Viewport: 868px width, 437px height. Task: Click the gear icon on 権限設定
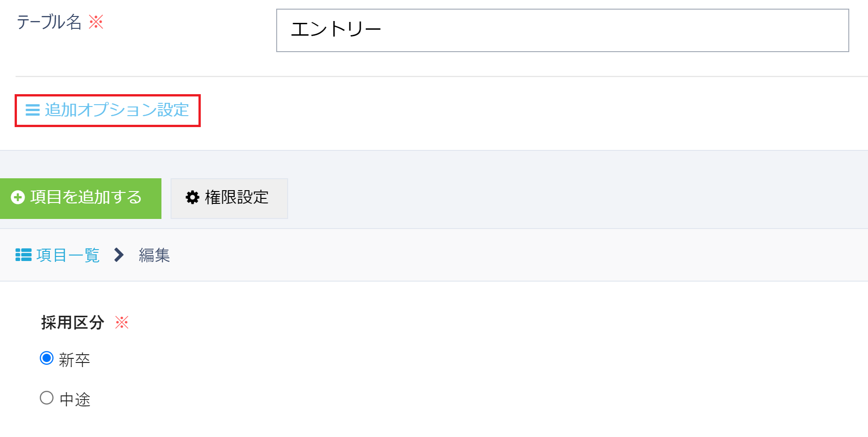pyautogui.click(x=193, y=197)
